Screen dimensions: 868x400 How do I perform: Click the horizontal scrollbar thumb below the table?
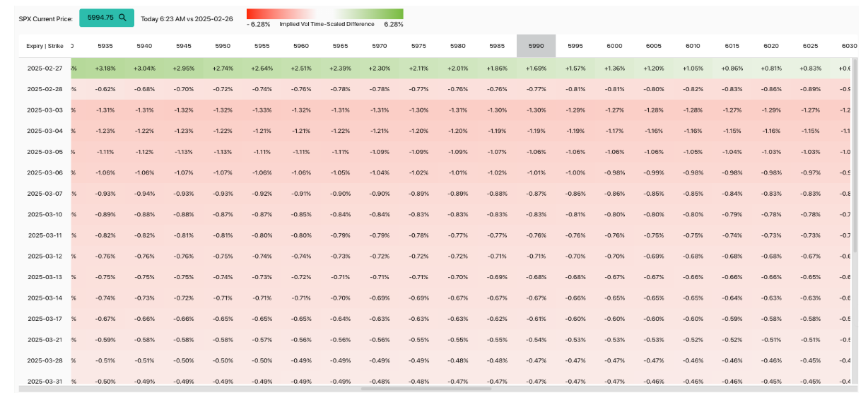click(x=426, y=388)
